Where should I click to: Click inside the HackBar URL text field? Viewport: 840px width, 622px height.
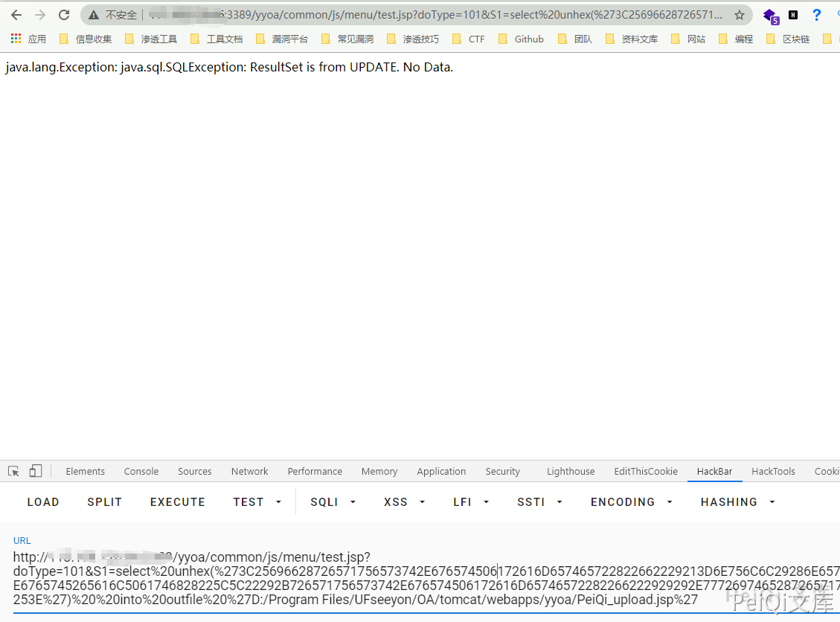click(x=426, y=578)
